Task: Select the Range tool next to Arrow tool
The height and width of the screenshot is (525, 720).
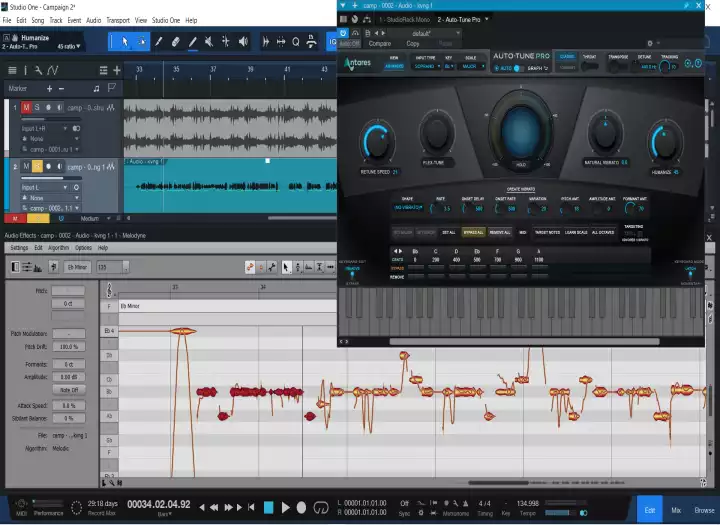Action: coord(142,42)
